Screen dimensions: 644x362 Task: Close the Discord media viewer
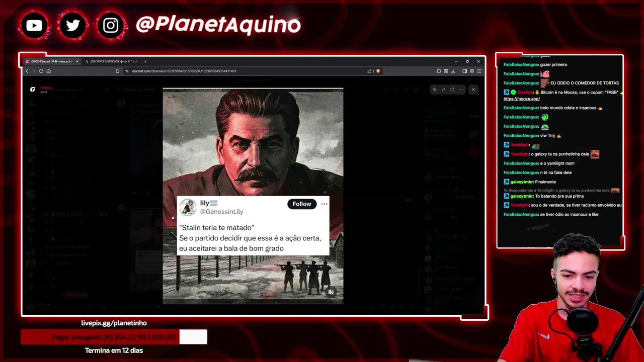coord(473,89)
